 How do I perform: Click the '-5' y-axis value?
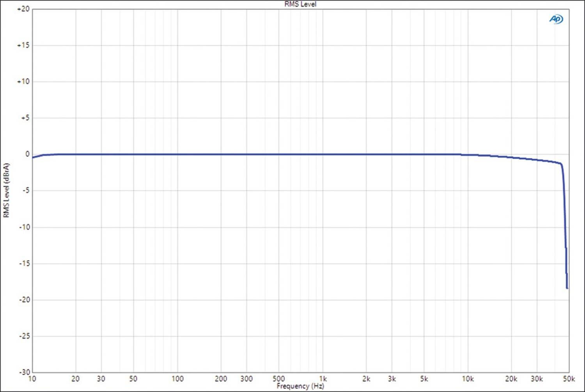pos(25,190)
